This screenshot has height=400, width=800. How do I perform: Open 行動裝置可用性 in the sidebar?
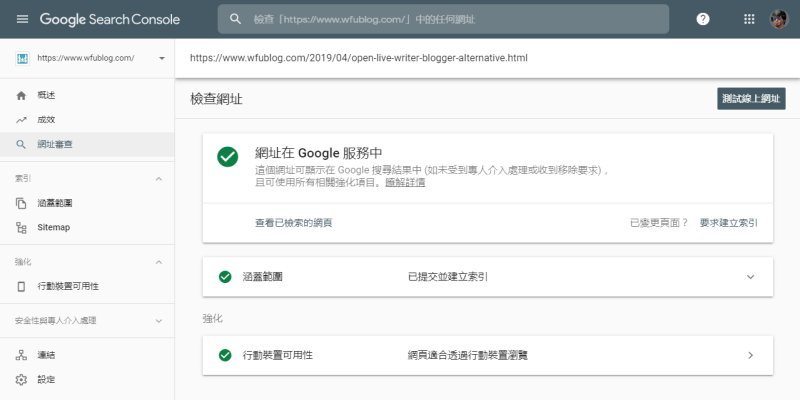click(x=87, y=287)
